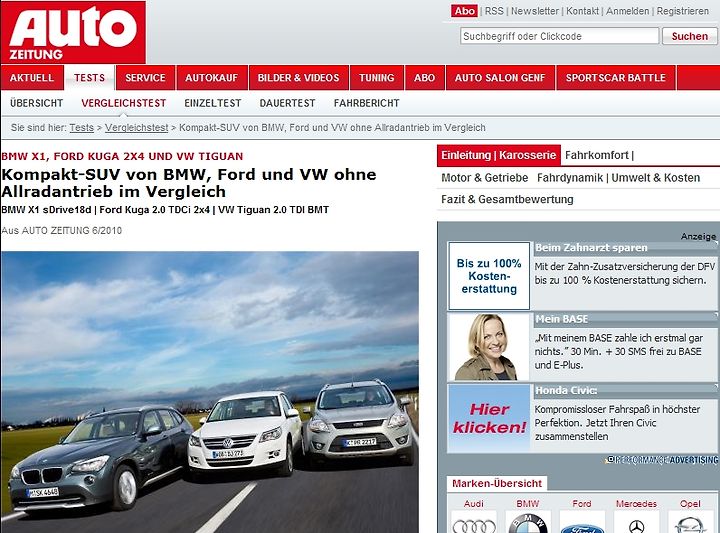
Task: Click the Tests breadcrumb link
Action: [82, 128]
